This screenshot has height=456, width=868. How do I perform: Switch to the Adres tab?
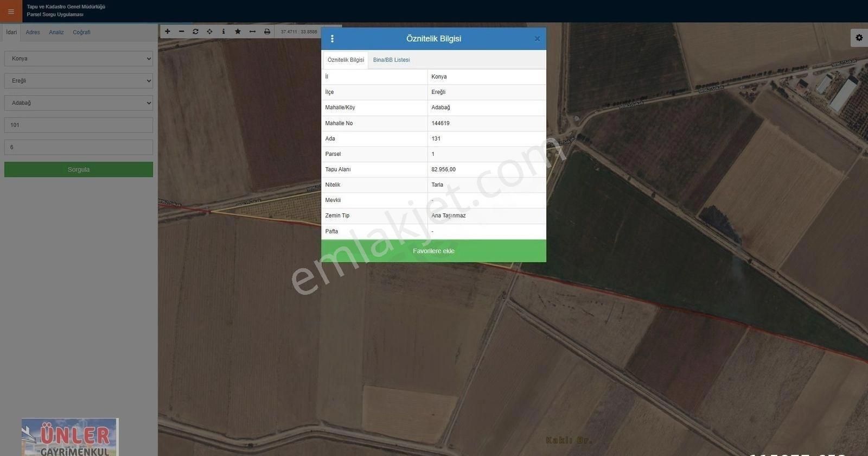[33, 33]
